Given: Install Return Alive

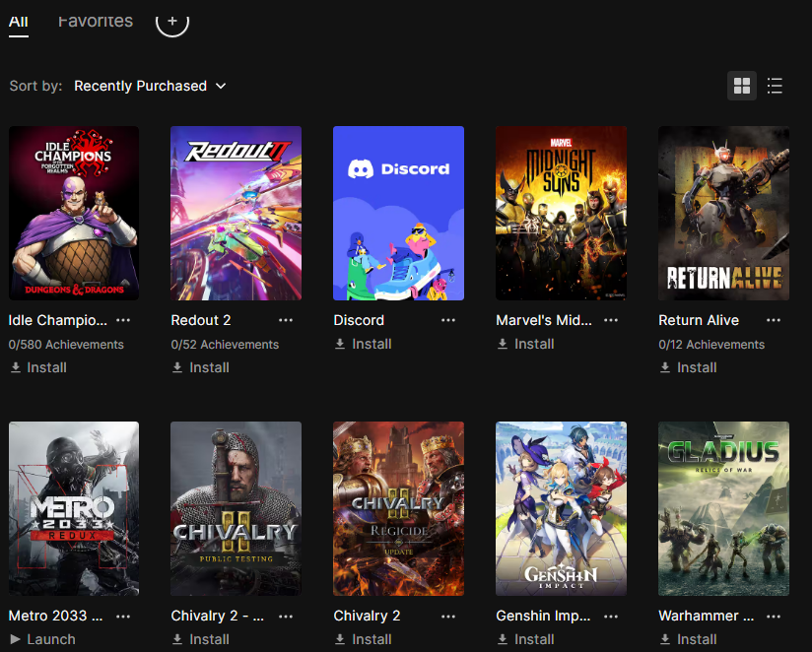Looking at the screenshot, I should (x=689, y=368).
